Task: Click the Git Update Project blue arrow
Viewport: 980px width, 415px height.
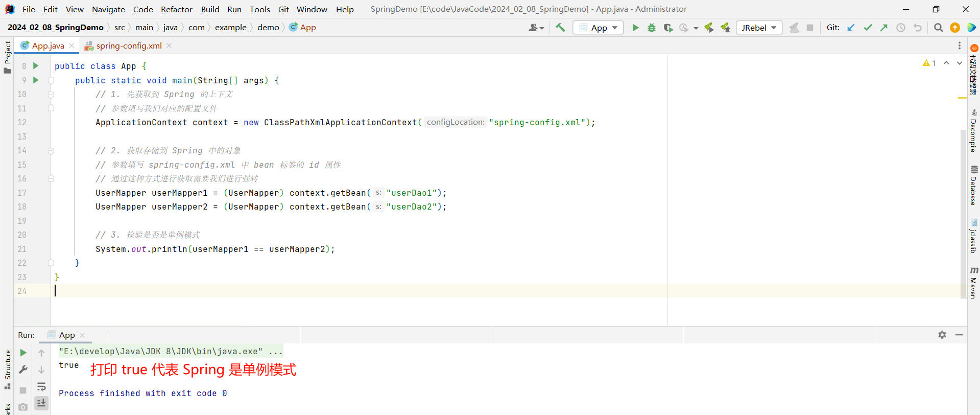Action: [x=851, y=28]
